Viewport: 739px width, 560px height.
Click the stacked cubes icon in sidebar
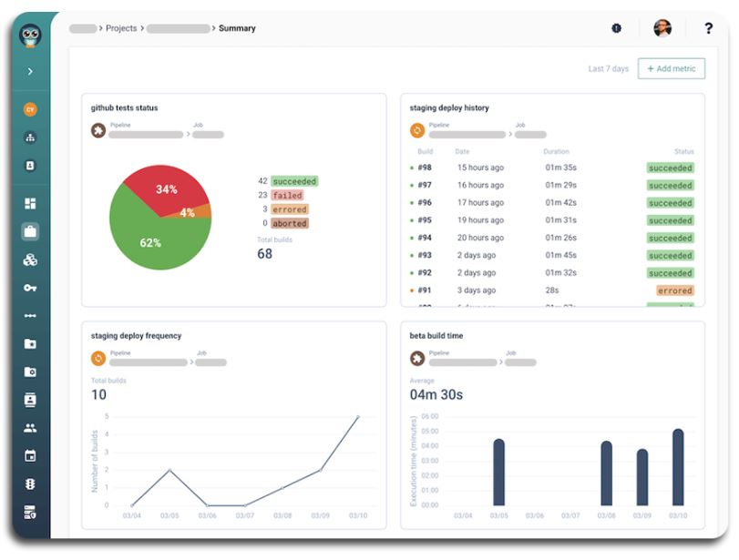30,260
